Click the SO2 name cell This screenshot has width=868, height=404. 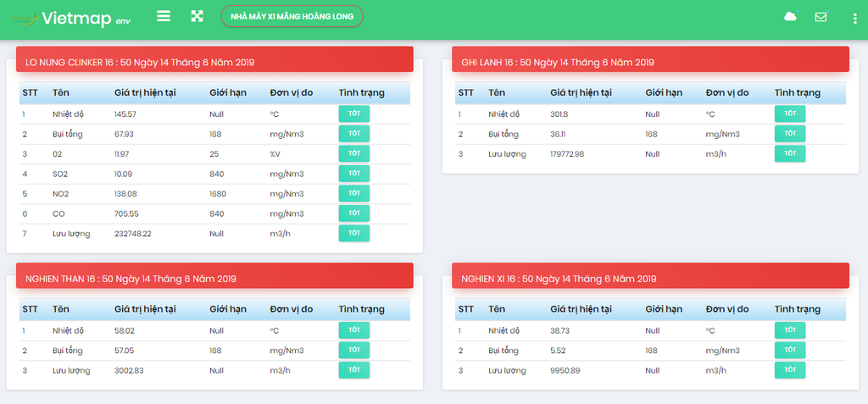point(60,174)
